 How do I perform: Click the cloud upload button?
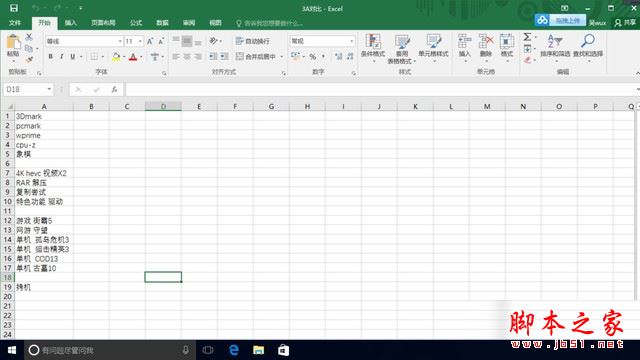point(560,20)
